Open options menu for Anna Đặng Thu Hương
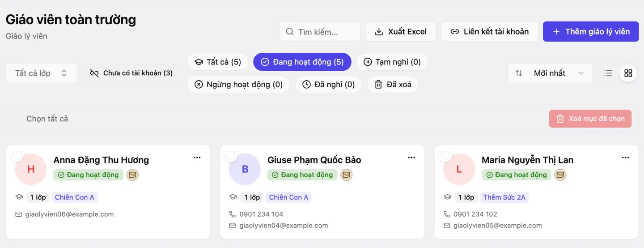 pos(197,158)
